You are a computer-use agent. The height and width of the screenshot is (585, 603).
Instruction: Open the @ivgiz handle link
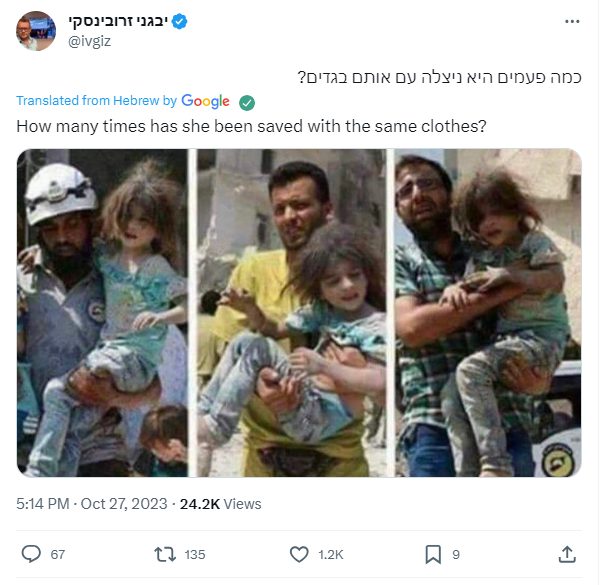[x=90, y=41]
